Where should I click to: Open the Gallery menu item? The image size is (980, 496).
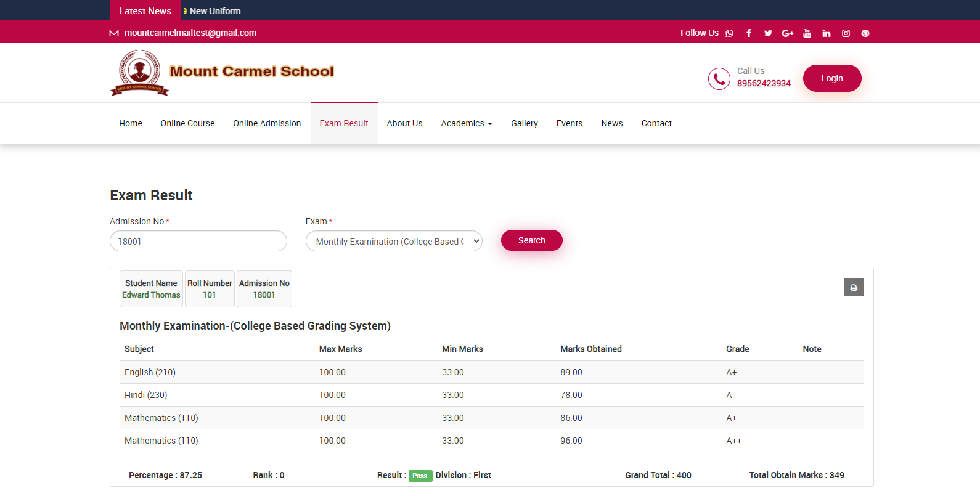point(525,123)
